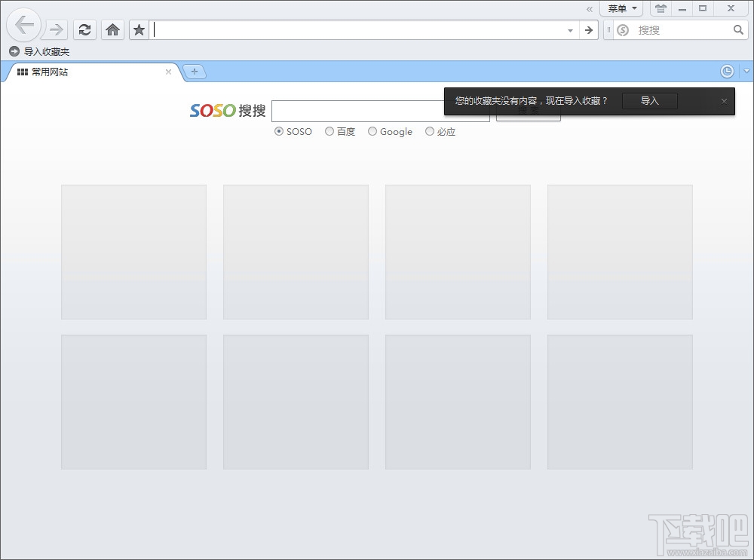Viewport: 754px width, 560px height.
Task: Select the SOSO radio button
Action: click(278, 131)
